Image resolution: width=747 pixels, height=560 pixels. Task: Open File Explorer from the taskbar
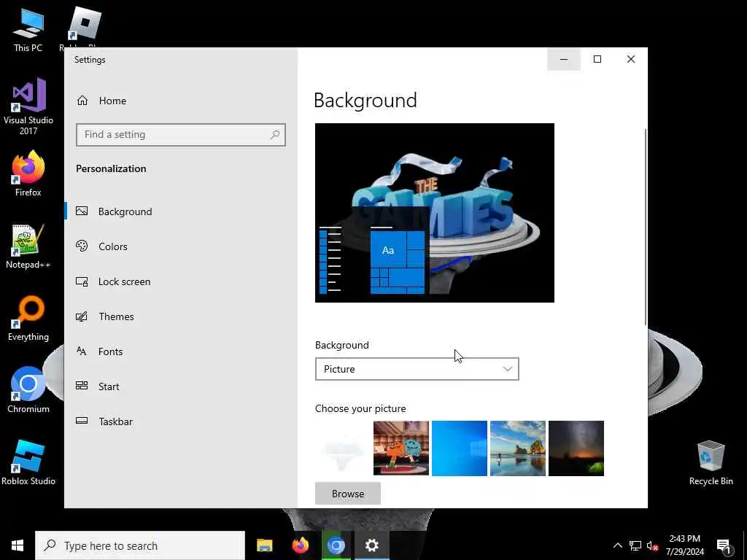(x=264, y=545)
